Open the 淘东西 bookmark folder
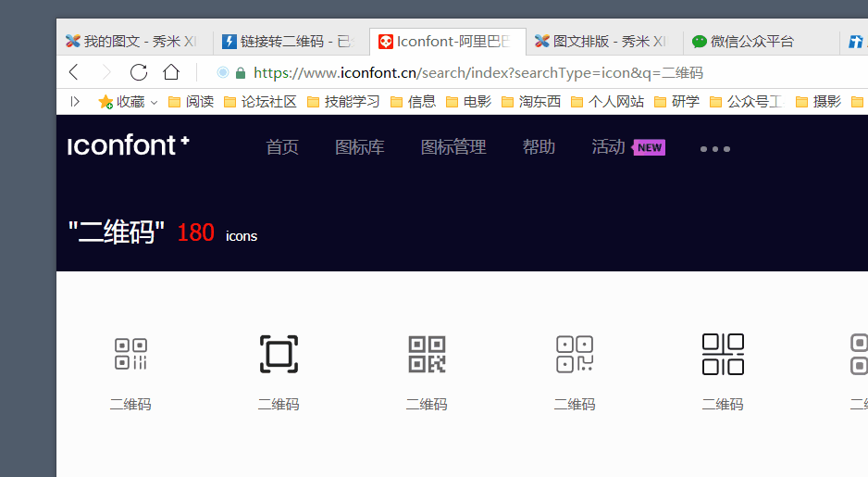The height and width of the screenshot is (477, 868). tap(531, 101)
